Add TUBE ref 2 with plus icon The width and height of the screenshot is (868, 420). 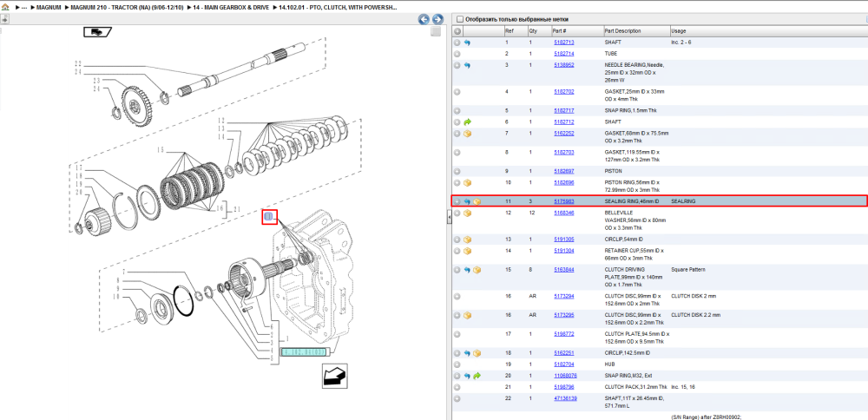coord(457,54)
